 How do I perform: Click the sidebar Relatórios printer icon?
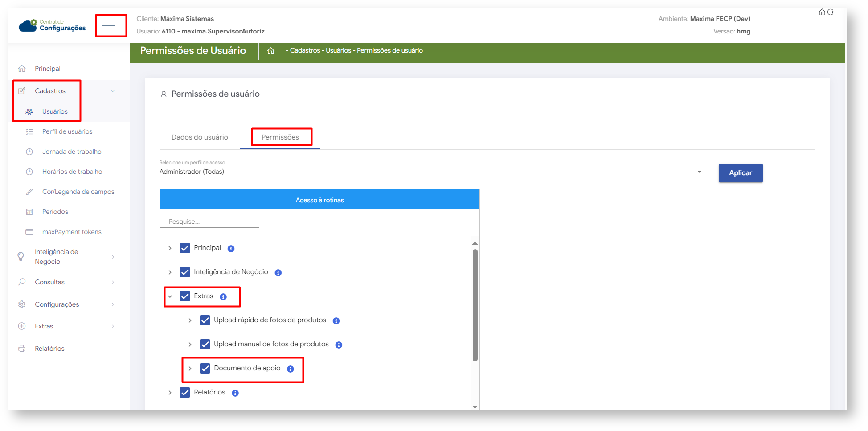(x=22, y=348)
